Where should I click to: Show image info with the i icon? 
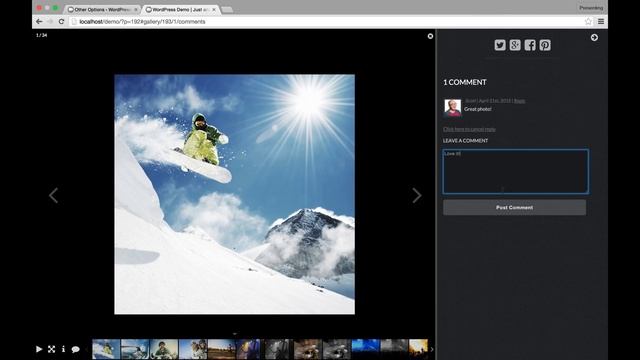[63, 349]
